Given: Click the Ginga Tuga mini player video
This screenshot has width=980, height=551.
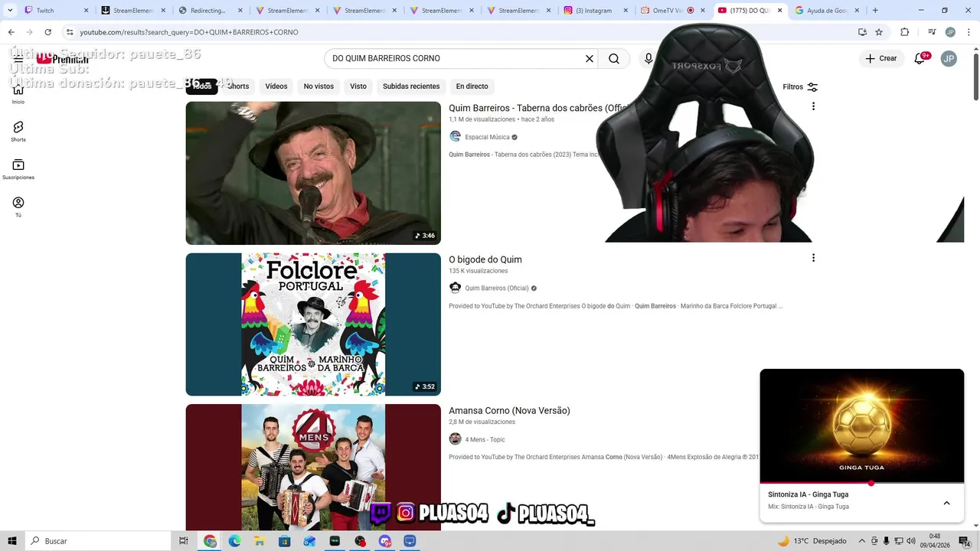Looking at the screenshot, I should 862,425.
